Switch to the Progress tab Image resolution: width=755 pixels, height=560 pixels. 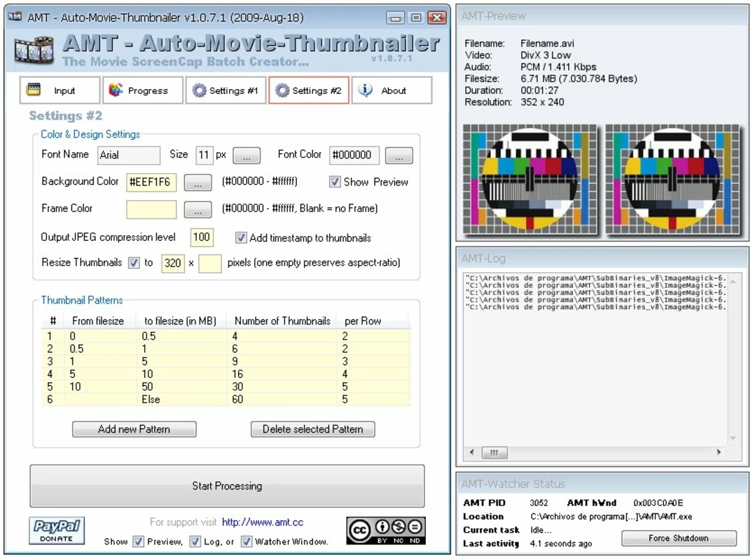143,90
